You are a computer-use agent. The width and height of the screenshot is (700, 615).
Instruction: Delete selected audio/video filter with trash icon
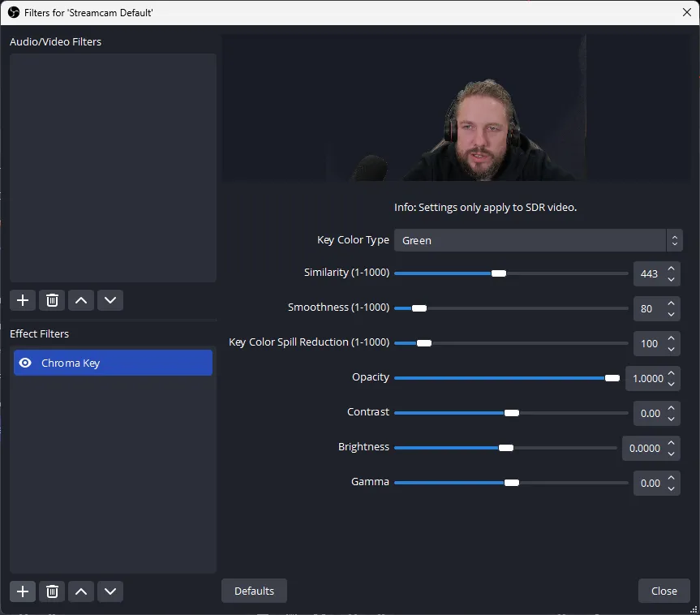point(52,300)
